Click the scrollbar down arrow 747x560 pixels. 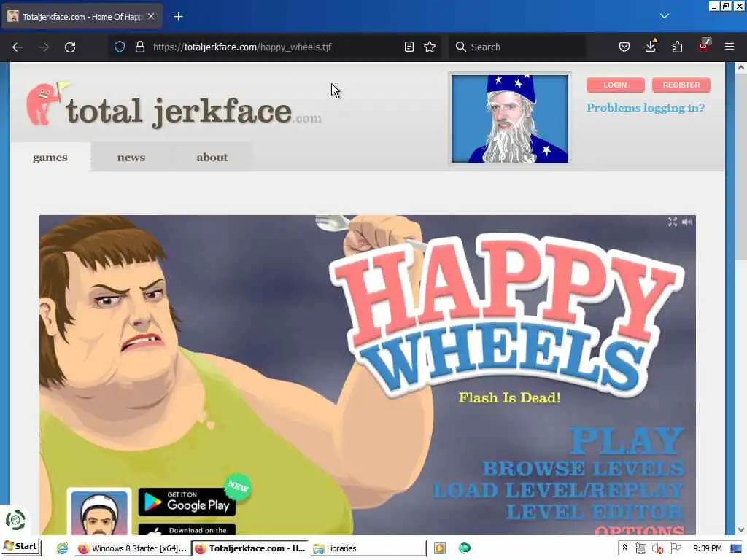tap(741, 529)
